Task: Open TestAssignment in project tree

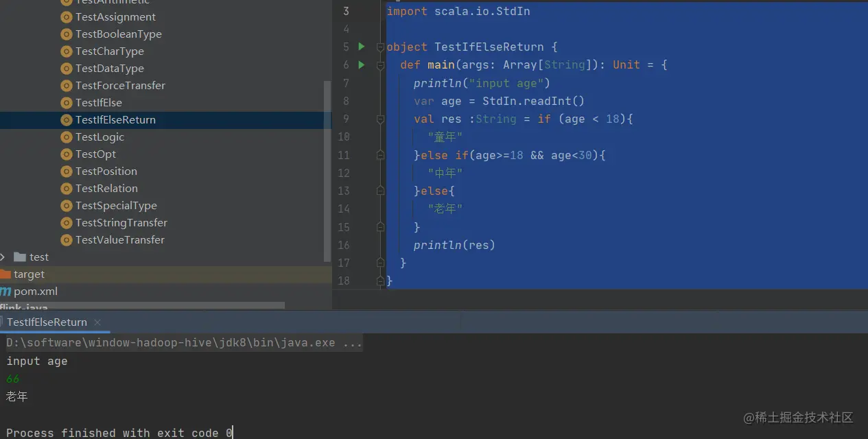Action: pyautogui.click(x=115, y=17)
